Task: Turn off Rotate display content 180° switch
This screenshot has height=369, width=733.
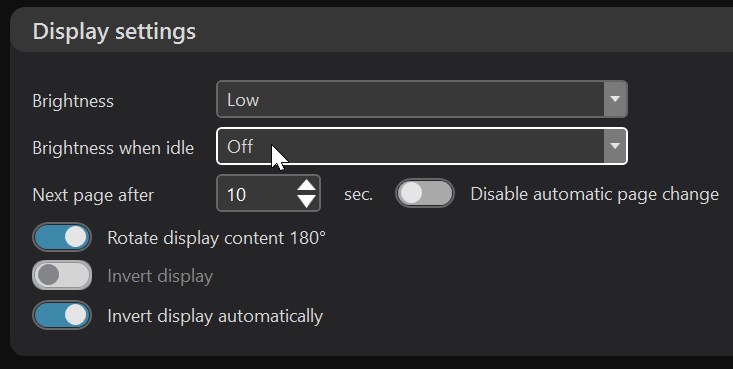Action: tap(62, 237)
